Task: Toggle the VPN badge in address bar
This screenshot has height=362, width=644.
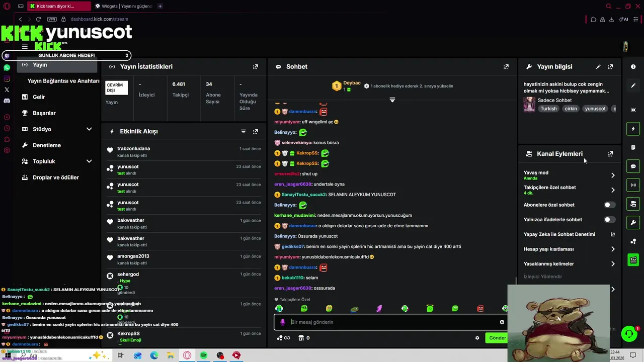Action: coord(52,19)
